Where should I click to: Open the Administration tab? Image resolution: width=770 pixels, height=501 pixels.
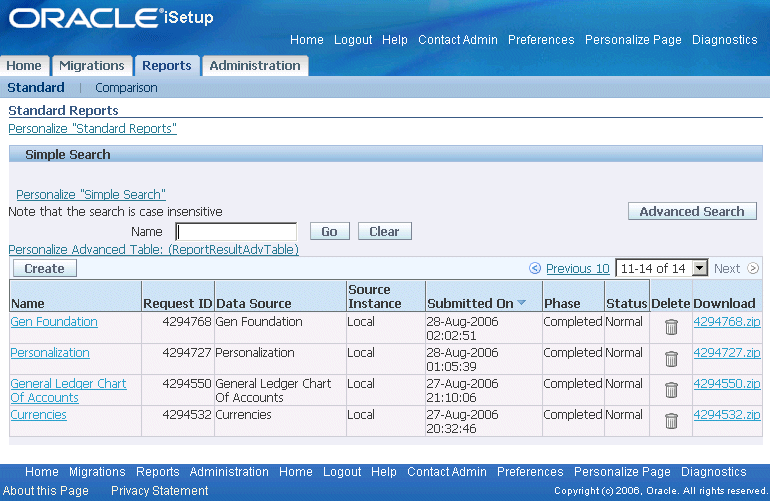tap(255, 66)
